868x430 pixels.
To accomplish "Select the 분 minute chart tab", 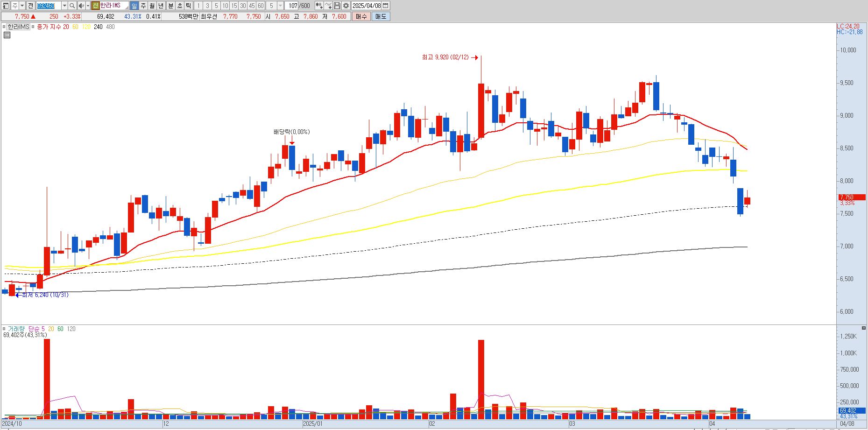I will tap(170, 6).
